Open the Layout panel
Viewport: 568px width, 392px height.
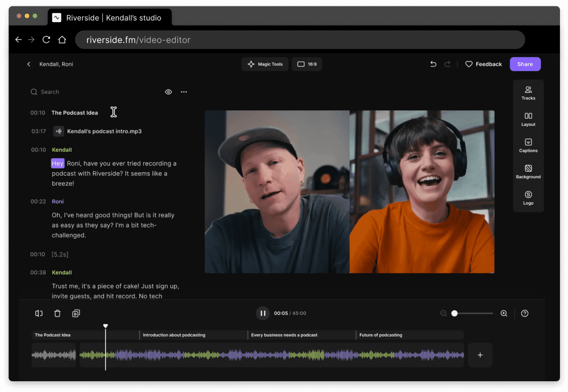click(x=528, y=119)
